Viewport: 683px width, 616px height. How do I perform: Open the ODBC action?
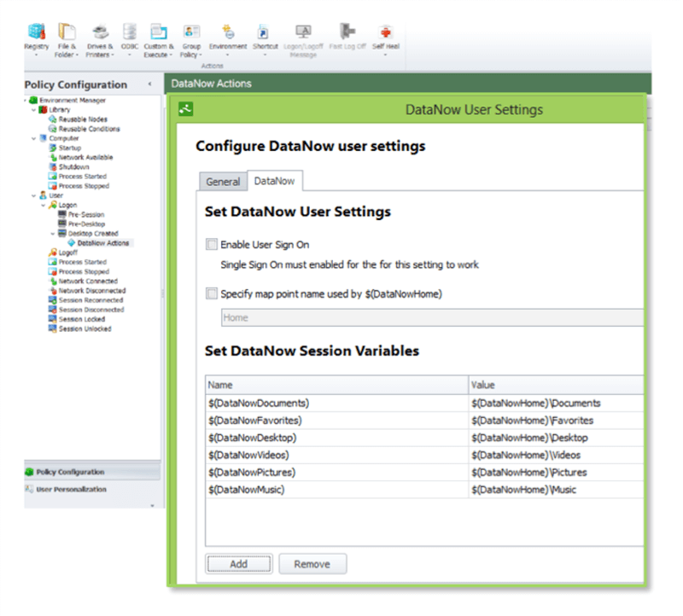(130, 40)
